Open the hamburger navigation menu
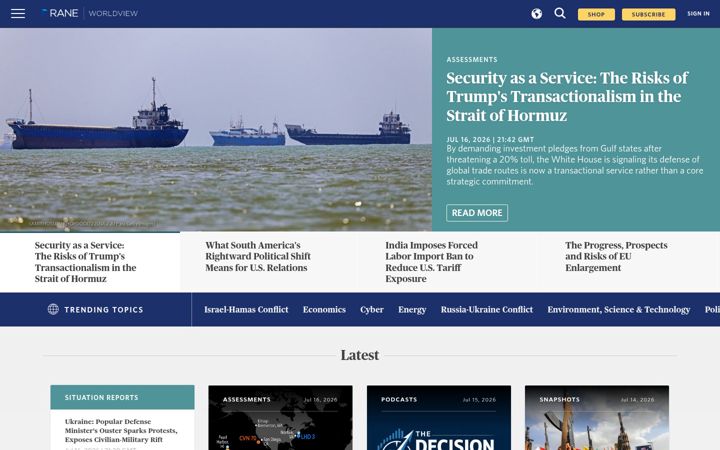This screenshot has width=720, height=450. point(18,14)
